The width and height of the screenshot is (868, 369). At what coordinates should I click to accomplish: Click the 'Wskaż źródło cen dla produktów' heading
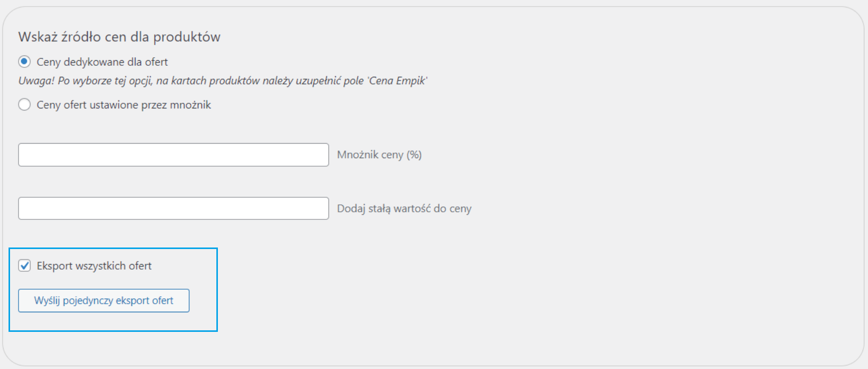pyautogui.click(x=119, y=37)
